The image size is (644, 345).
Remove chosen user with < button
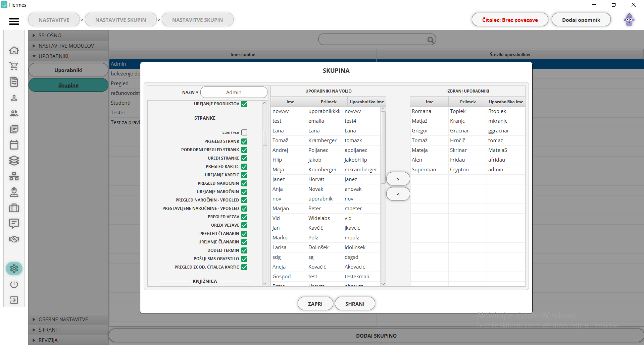click(398, 194)
